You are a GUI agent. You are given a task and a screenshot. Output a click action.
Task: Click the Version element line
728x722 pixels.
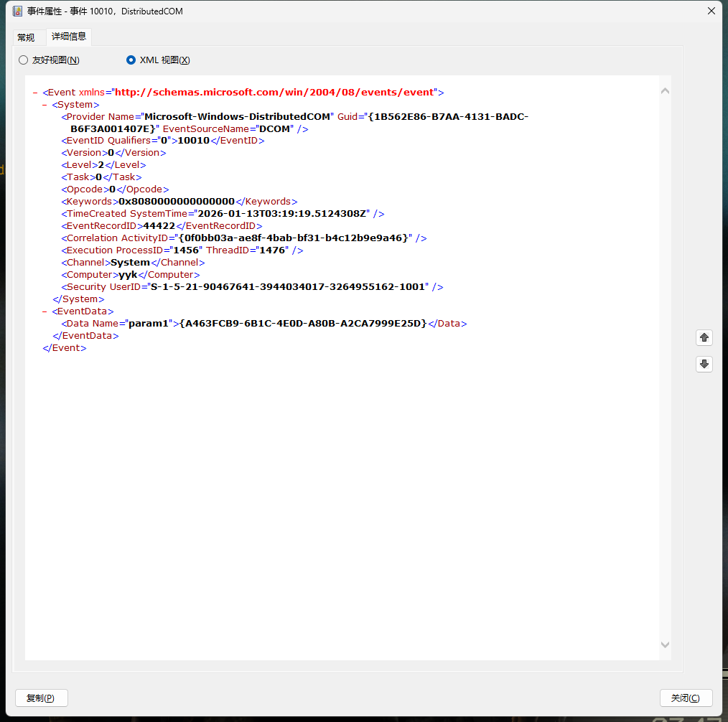[x=113, y=153]
